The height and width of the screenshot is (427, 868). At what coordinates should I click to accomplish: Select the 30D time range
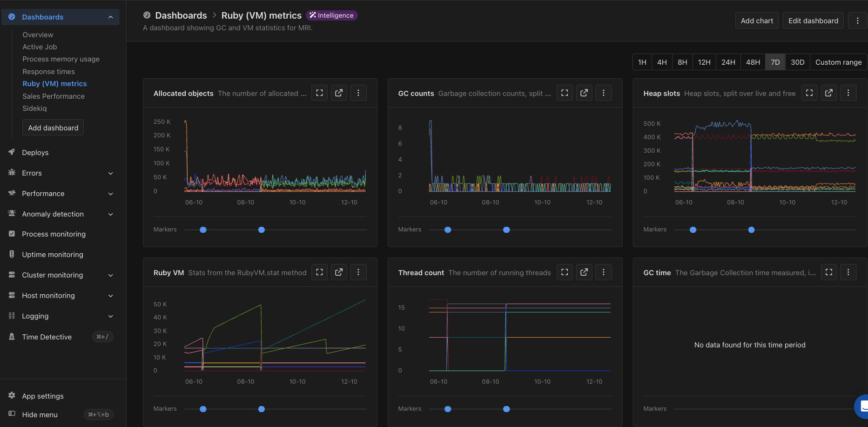click(798, 62)
